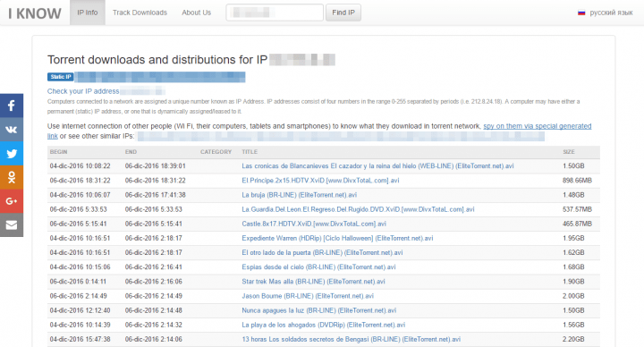This screenshot has width=644, height=347.
Task: Click the Find IP button
Action: tap(343, 13)
